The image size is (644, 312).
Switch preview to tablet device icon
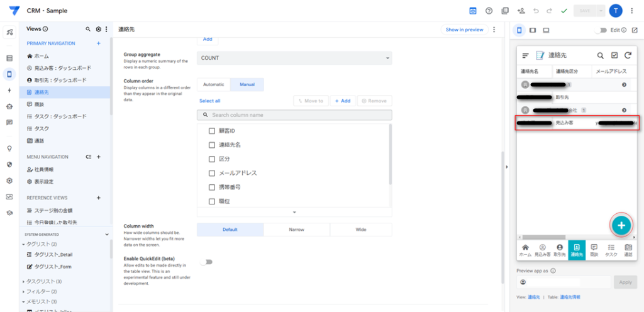[533, 30]
